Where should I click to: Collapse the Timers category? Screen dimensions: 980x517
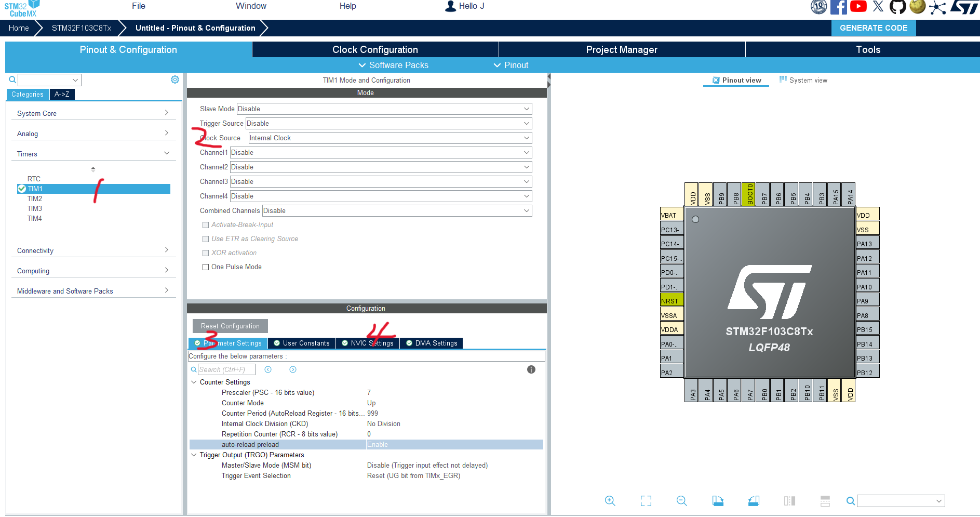(93, 154)
